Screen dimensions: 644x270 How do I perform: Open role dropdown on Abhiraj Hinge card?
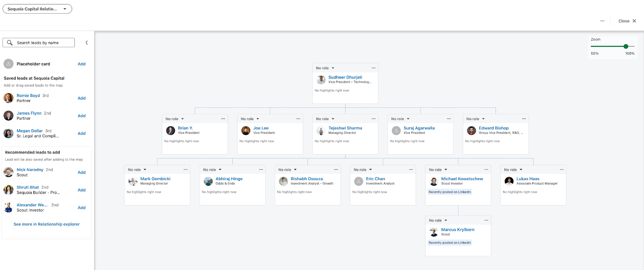tap(213, 170)
